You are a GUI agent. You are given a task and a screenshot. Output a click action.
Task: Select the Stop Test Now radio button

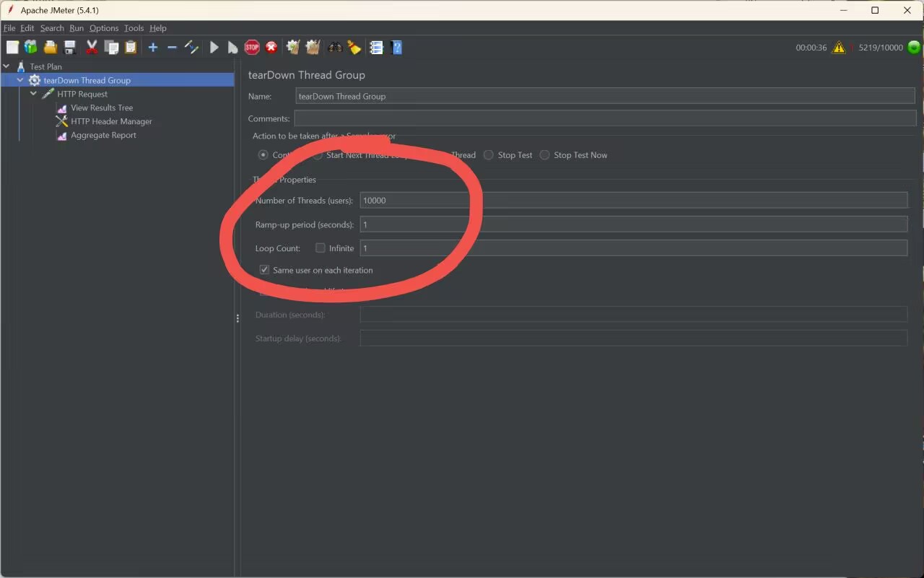click(x=545, y=155)
